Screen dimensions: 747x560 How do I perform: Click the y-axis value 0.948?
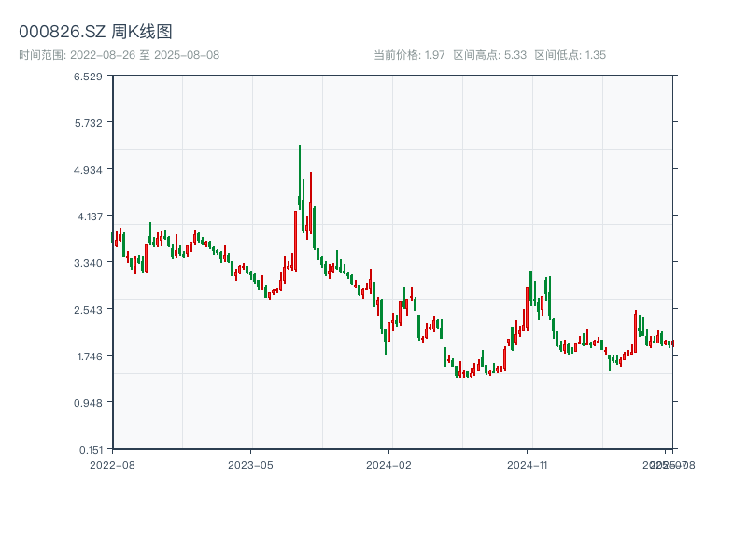click(88, 403)
